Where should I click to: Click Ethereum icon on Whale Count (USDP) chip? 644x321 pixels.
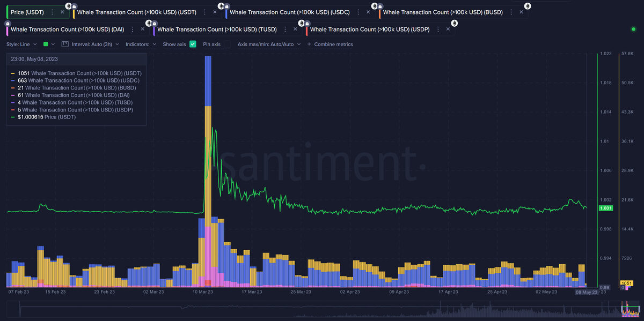click(454, 23)
